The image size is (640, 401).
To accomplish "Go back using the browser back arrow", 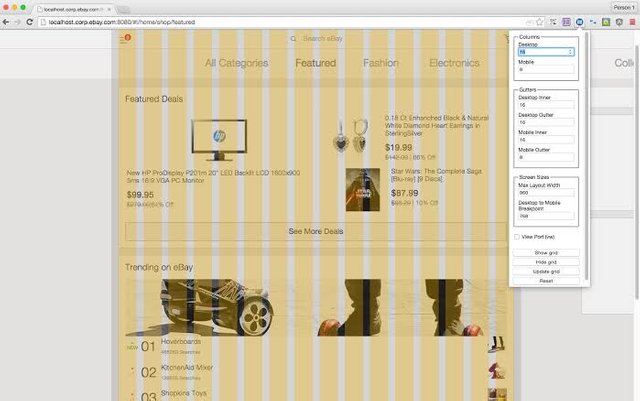I will point(6,22).
